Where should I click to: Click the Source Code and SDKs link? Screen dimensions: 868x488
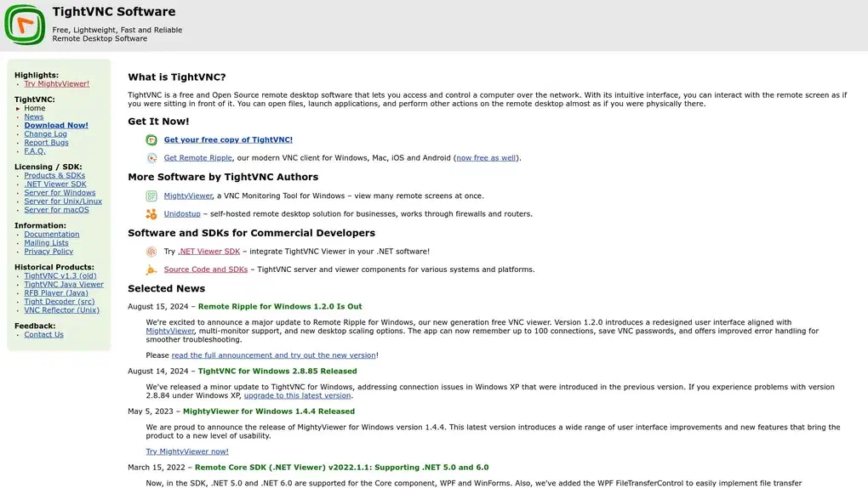coord(205,270)
